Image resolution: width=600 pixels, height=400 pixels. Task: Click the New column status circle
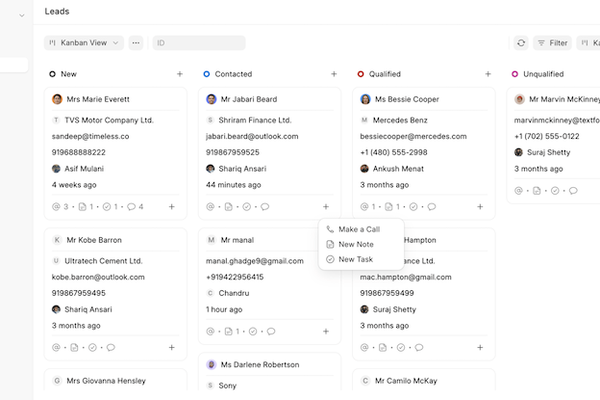52,74
